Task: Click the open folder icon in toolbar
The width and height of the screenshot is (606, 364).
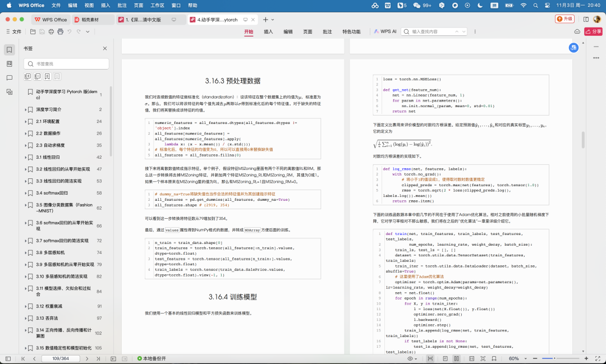Action: tap(33, 31)
